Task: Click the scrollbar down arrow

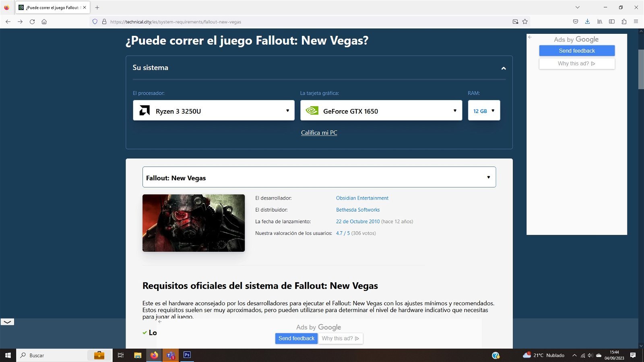Action: click(641, 346)
